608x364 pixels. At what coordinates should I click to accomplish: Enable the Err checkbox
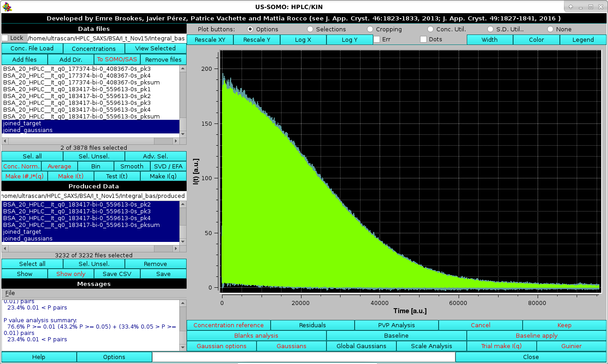coord(376,39)
